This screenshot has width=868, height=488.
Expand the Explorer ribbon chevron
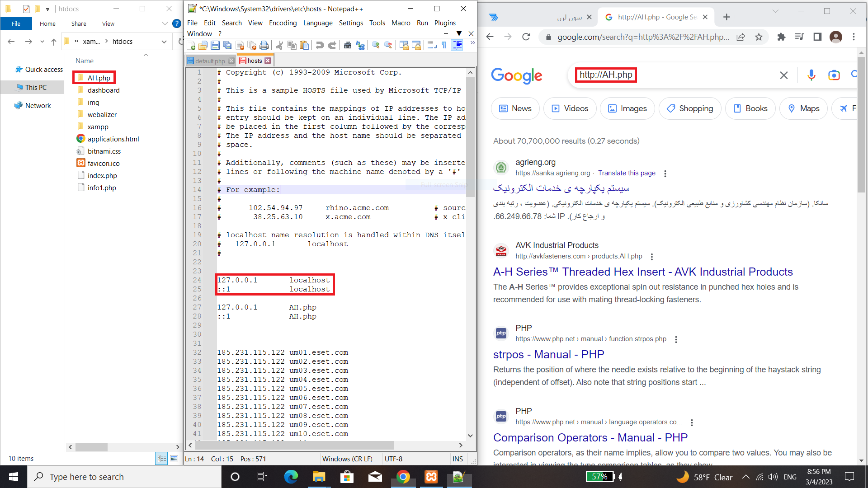(165, 23)
